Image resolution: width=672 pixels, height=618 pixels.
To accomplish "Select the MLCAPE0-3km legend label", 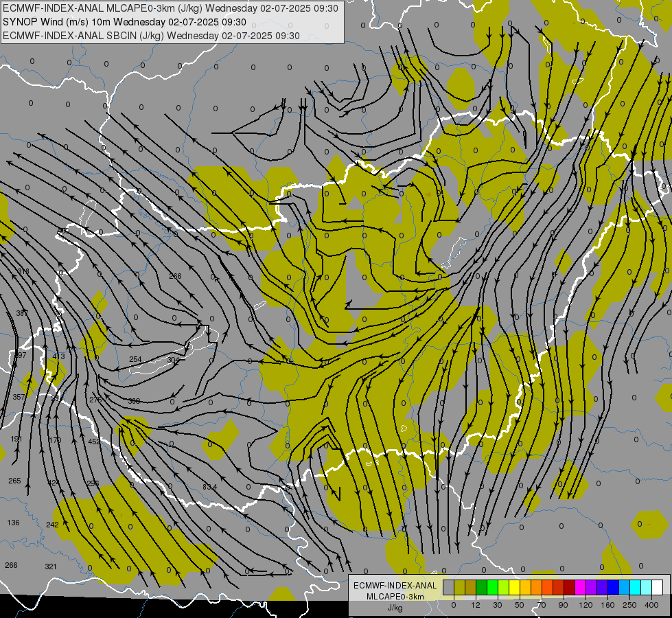I will [395, 597].
